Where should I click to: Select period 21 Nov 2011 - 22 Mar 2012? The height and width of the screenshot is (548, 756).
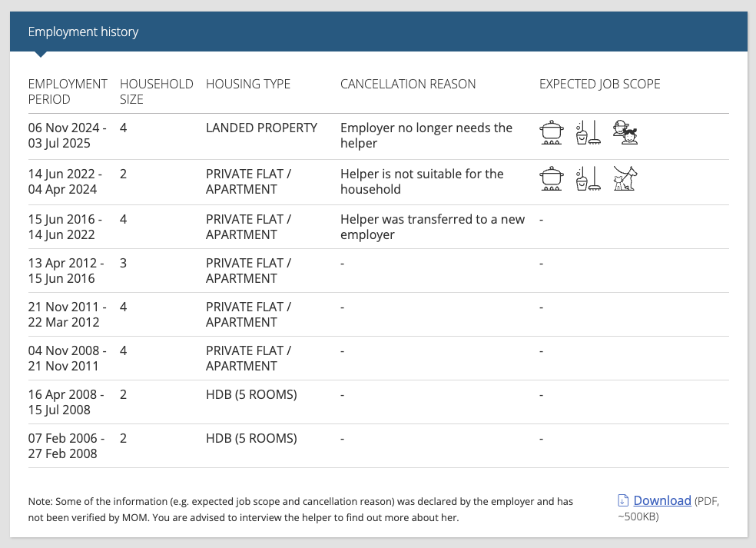point(67,314)
